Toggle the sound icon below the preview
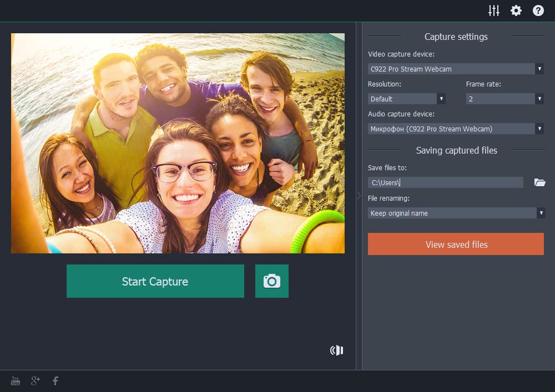The width and height of the screenshot is (555, 392). (x=337, y=350)
